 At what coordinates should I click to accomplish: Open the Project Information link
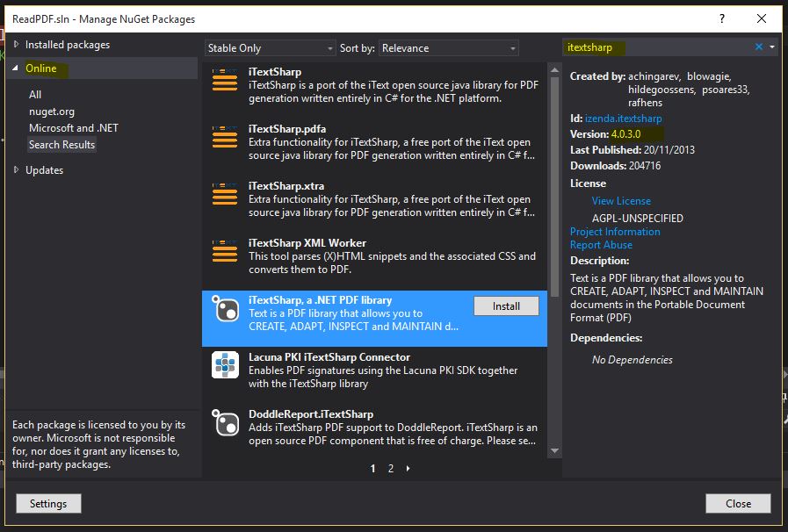pyautogui.click(x=615, y=232)
